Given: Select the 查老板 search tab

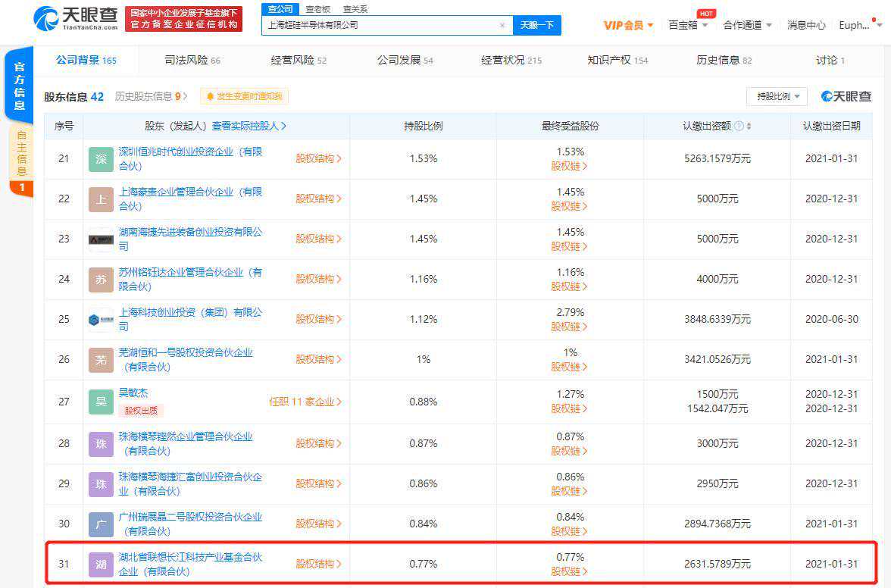Looking at the screenshot, I should [317, 9].
